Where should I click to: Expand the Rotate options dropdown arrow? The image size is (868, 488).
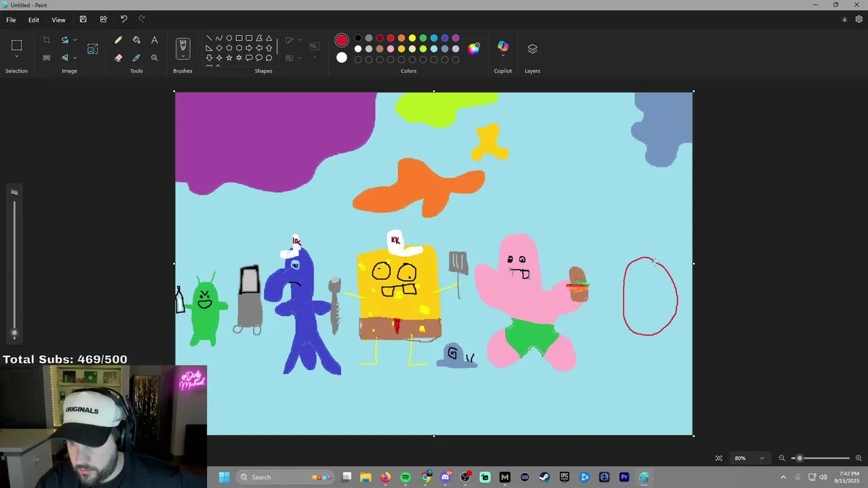(x=75, y=40)
